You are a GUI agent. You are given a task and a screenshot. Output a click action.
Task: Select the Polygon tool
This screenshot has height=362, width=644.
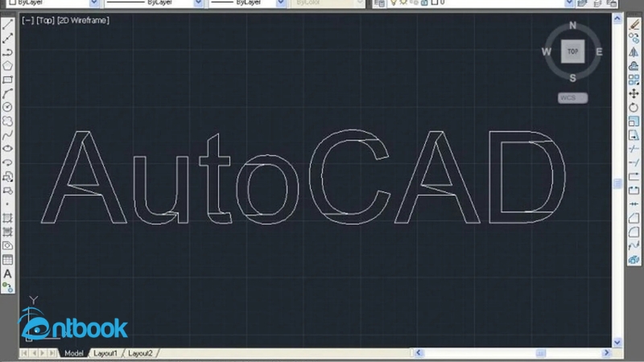7,66
